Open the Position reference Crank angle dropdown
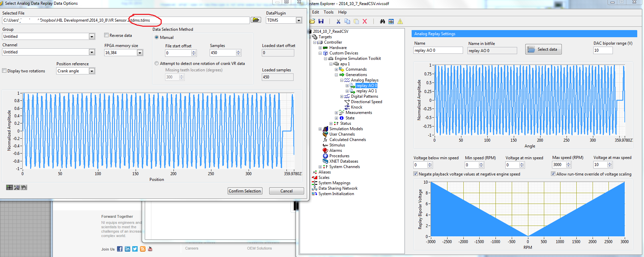Screen dimensions: 644x257 pyautogui.click(x=92, y=71)
